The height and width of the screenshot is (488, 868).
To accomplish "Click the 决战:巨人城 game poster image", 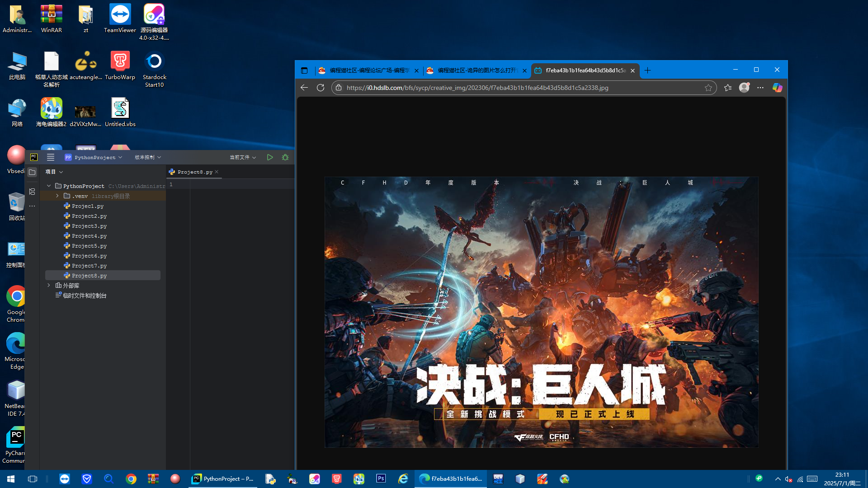I will (542, 312).
